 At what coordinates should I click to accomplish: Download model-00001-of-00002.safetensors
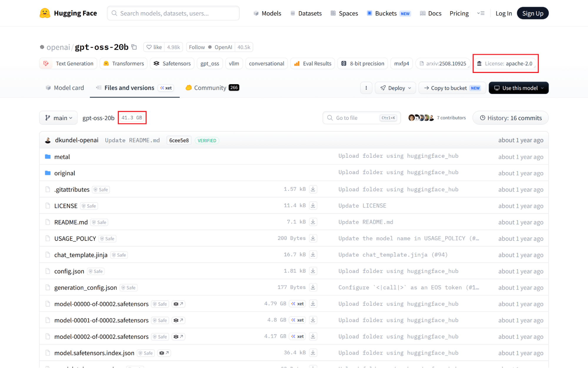pos(313,320)
